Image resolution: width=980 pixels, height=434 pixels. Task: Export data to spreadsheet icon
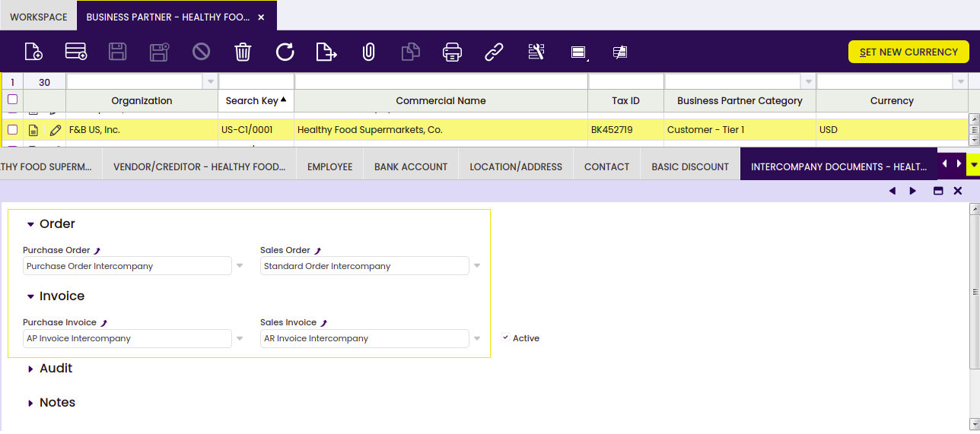(x=326, y=52)
